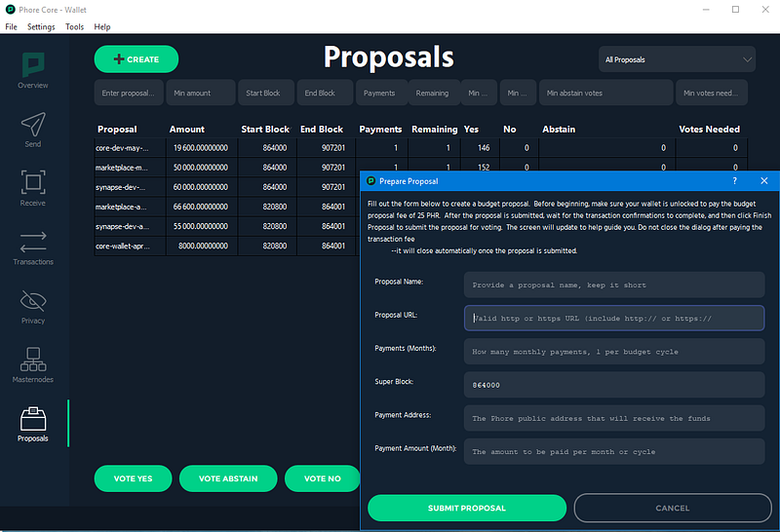This screenshot has height=532, width=780.
Task: Click the Payment Amount (Month) field
Action: pos(614,451)
